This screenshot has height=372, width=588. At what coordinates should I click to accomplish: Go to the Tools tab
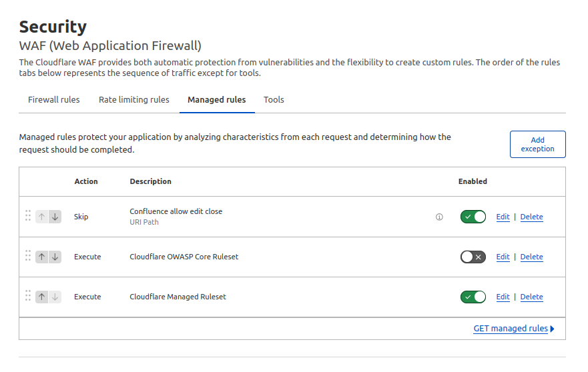click(274, 99)
